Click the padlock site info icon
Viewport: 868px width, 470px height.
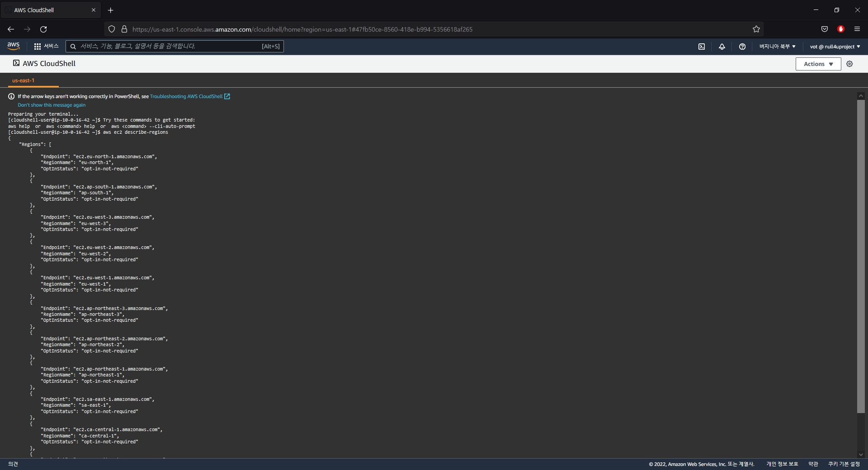click(124, 29)
